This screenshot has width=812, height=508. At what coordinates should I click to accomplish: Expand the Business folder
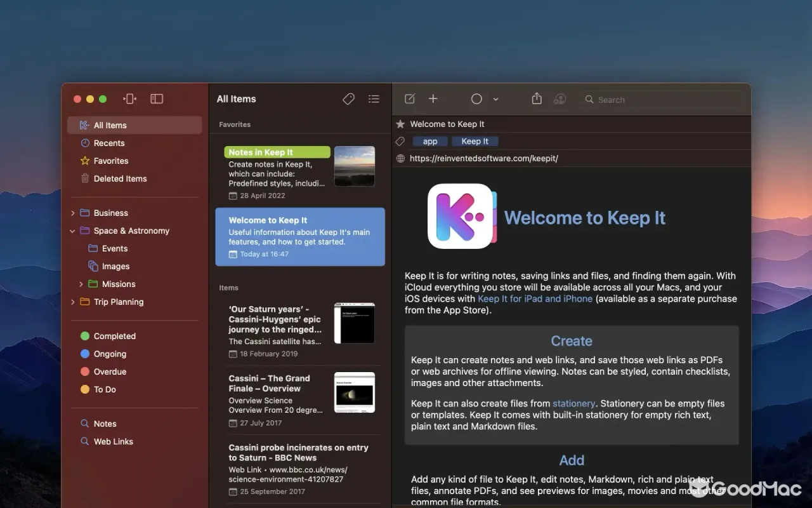tap(72, 213)
